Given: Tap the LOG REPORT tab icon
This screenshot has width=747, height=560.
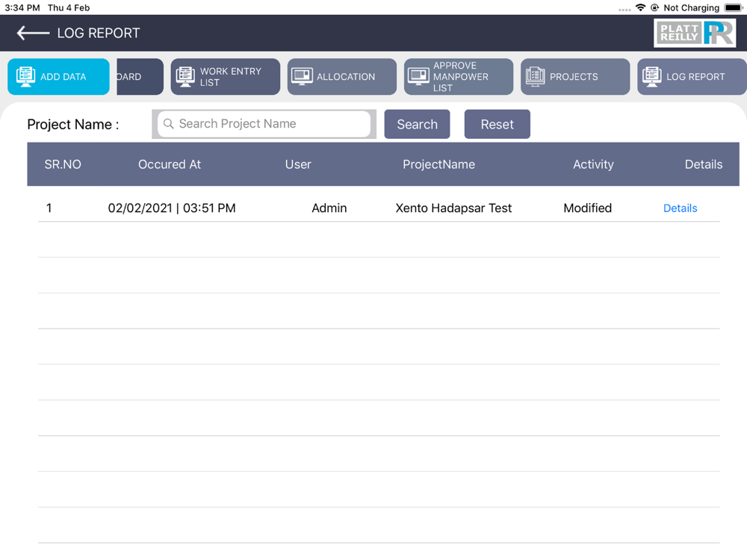Looking at the screenshot, I should 651,77.
